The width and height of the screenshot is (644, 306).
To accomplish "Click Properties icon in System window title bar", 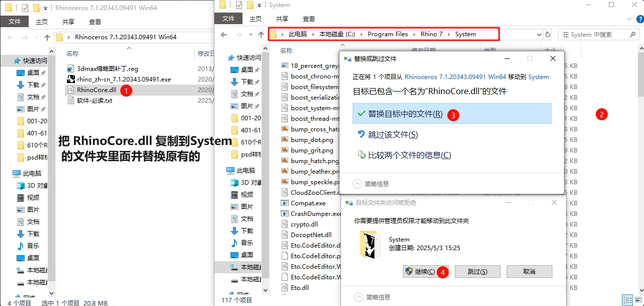I will [x=238, y=5].
